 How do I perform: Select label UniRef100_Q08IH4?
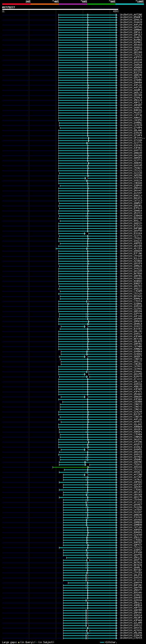point(131,63)
